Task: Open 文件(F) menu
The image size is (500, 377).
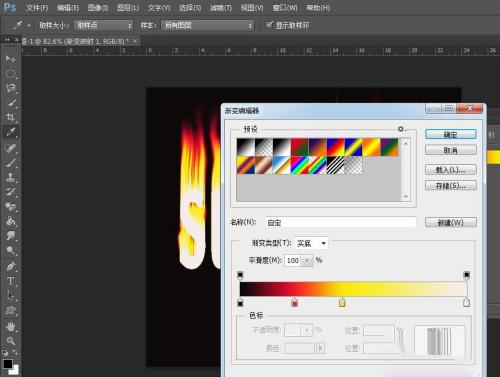Action: [x=37, y=8]
